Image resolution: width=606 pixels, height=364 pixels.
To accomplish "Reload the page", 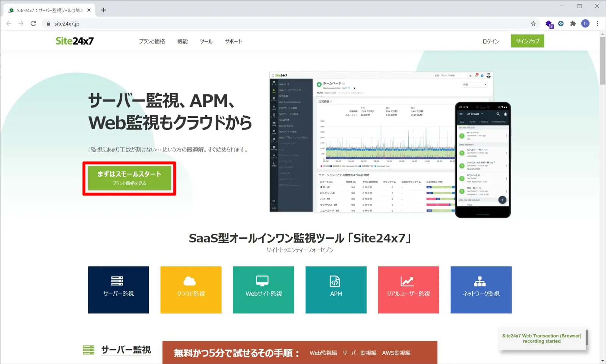I will pyautogui.click(x=33, y=23).
